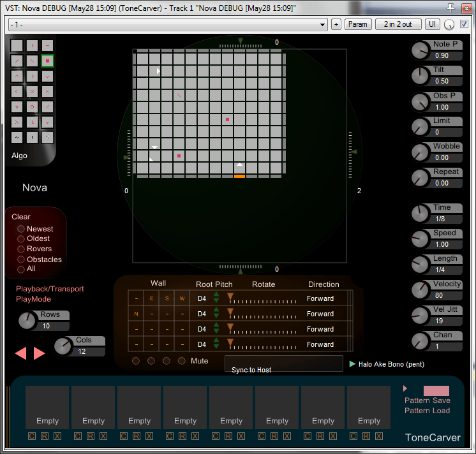Click the Param button
Image resolution: width=476 pixels, height=454 pixels.
coord(358,24)
